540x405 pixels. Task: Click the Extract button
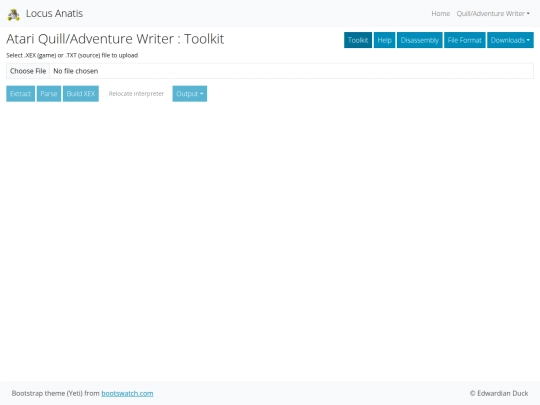click(x=20, y=94)
